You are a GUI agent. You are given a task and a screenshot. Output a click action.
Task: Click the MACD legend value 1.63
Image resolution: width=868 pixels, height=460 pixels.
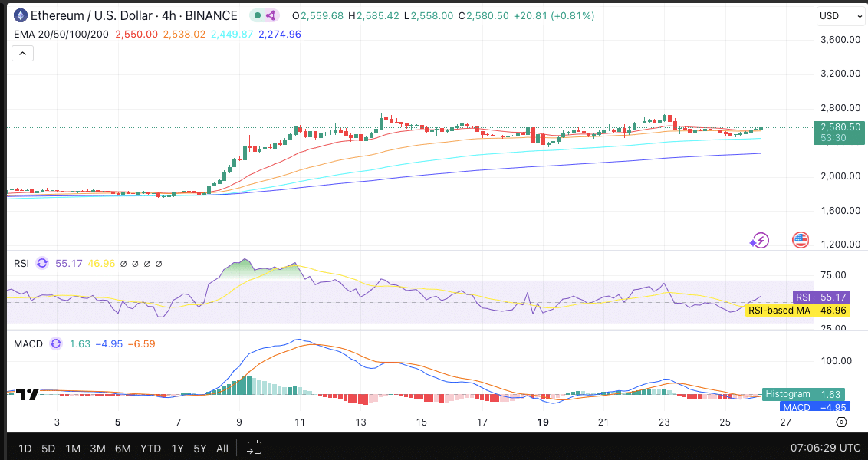80,343
